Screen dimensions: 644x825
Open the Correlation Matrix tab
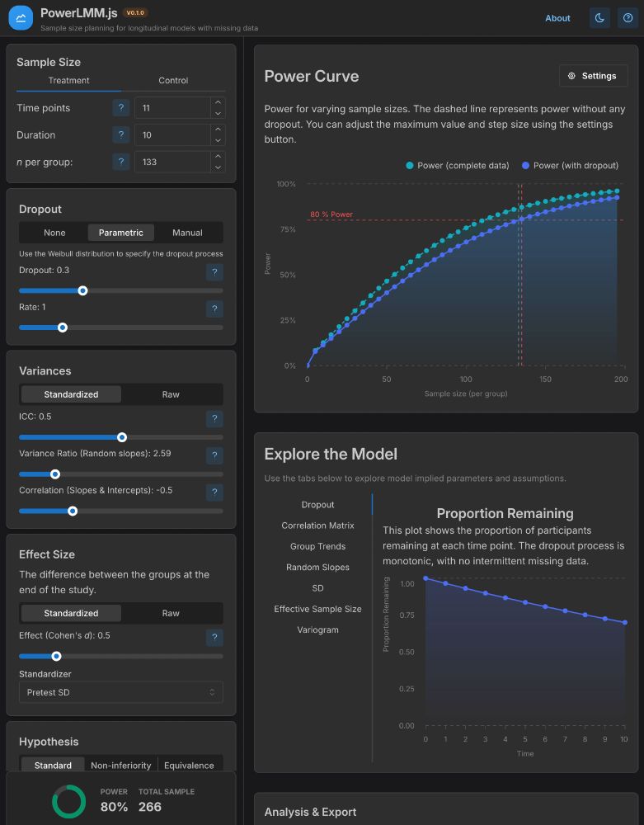(x=317, y=526)
